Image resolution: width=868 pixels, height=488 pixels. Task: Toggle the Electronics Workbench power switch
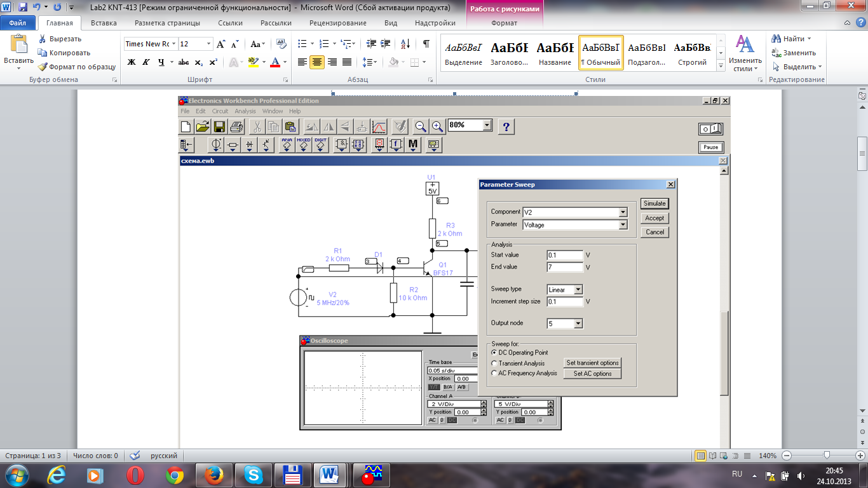[x=711, y=129]
